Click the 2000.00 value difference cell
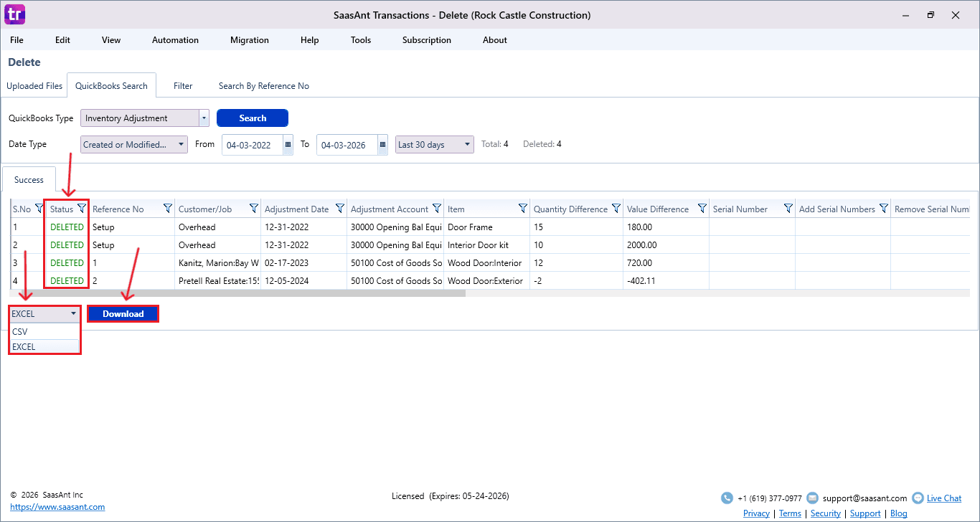Screen dimensions: 980x522 point(666,245)
